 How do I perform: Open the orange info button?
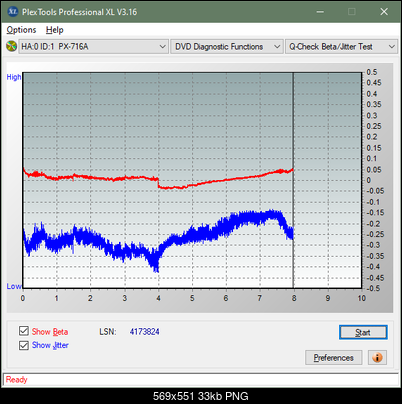377,358
